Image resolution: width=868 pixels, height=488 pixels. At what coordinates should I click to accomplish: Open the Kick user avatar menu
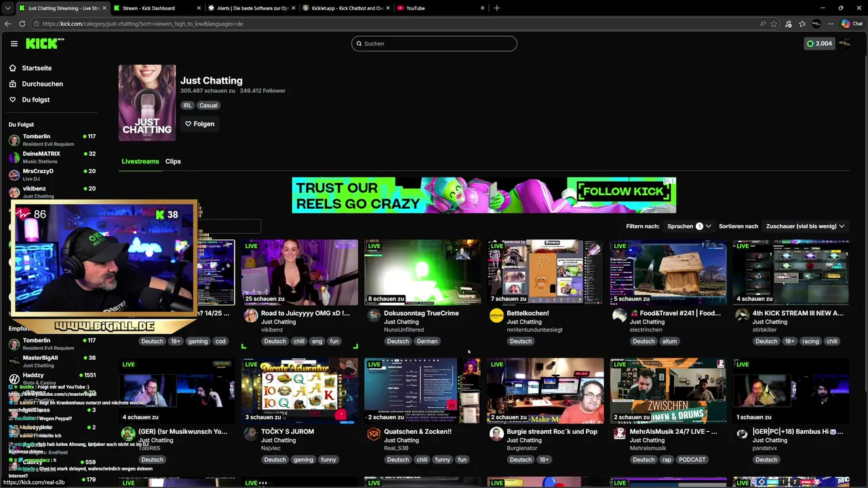point(845,43)
